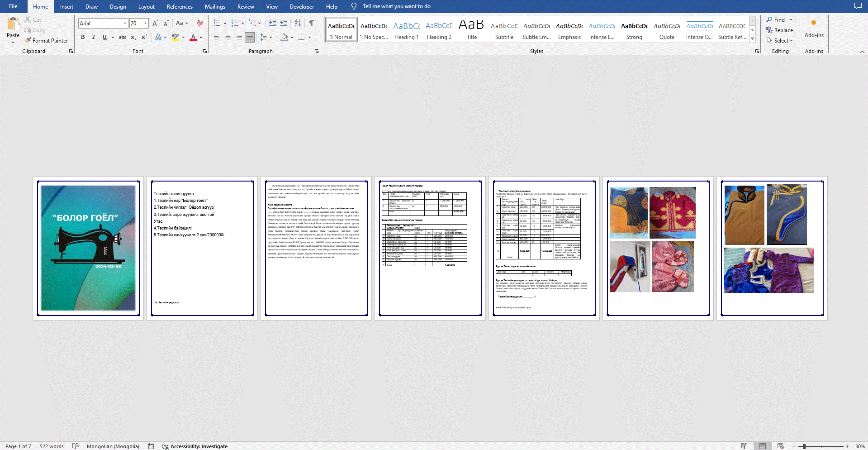Toggle show paragraph marks (pilcrow)
868x450 pixels.
[312, 23]
